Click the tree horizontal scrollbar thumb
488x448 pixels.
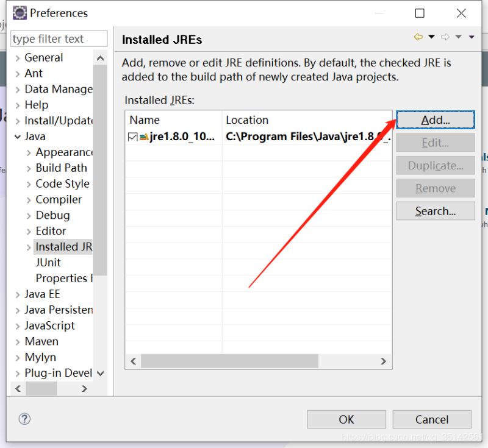tap(41, 389)
